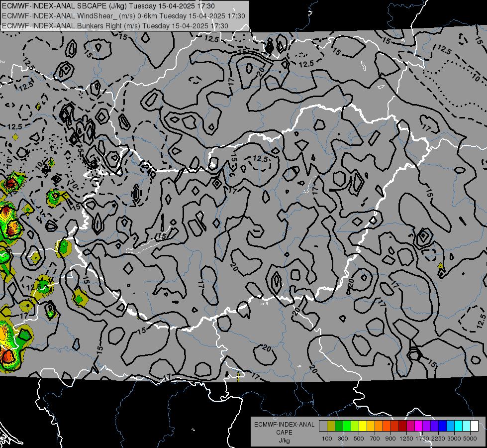Click the white swatch at the legend end
This screenshot has height=448, width=487.
[474, 426]
